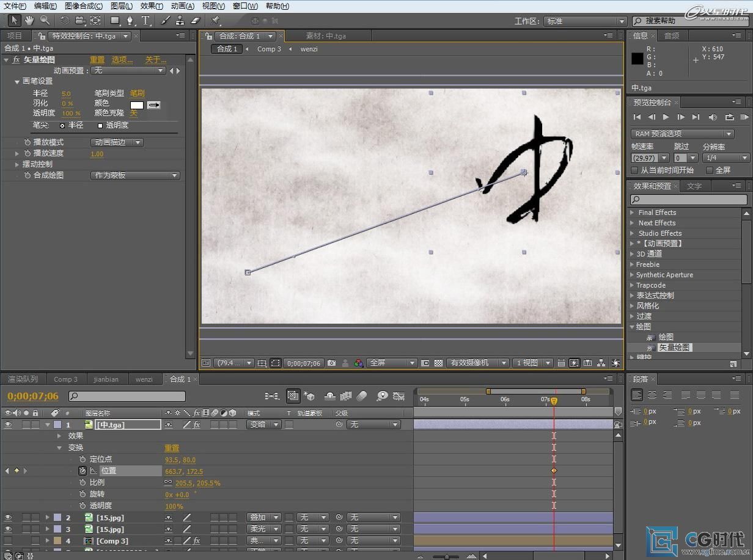Enable 全屏 checkbox in preview panel
This screenshot has height=560, width=753.
[710, 170]
